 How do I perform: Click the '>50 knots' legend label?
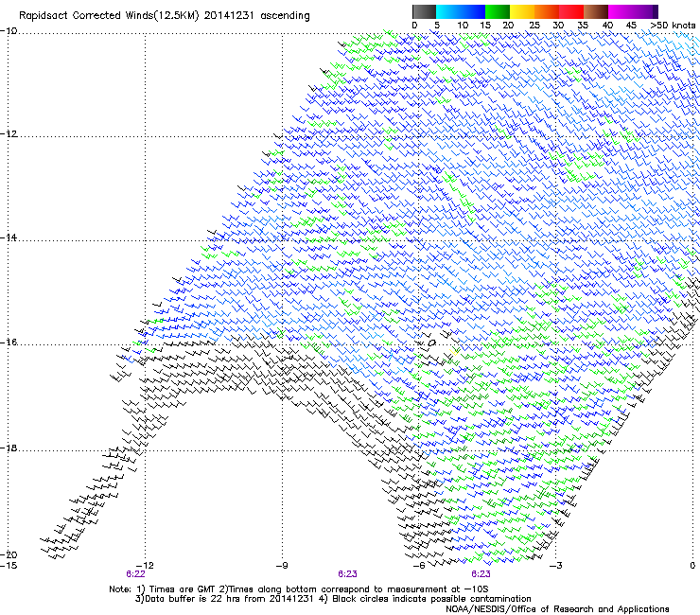click(x=673, y=26)
